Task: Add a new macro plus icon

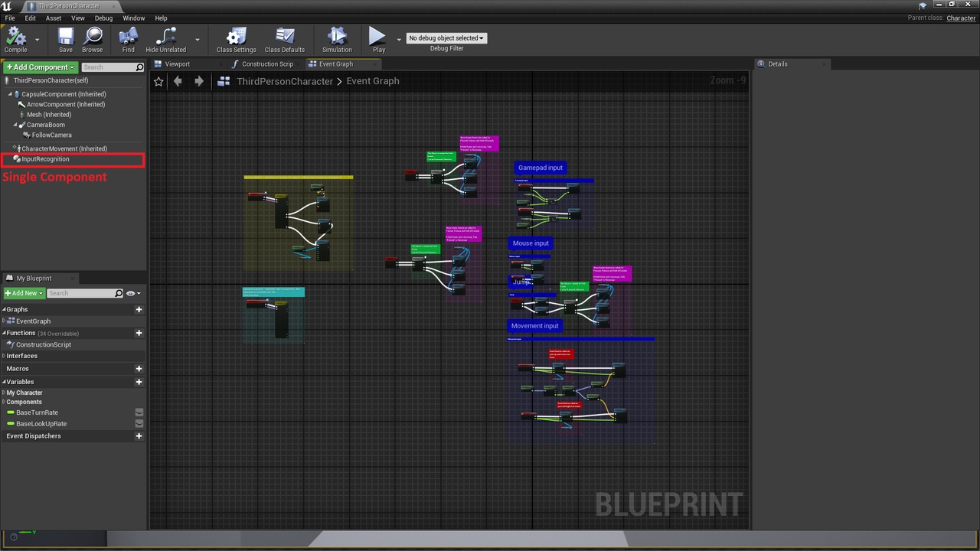Action: [139, 369]
